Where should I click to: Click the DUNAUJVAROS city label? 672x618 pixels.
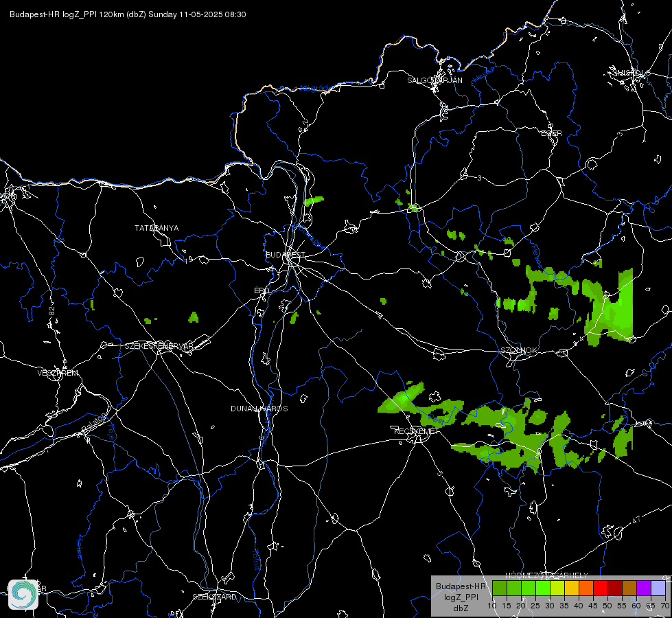(x=259, y=409)
